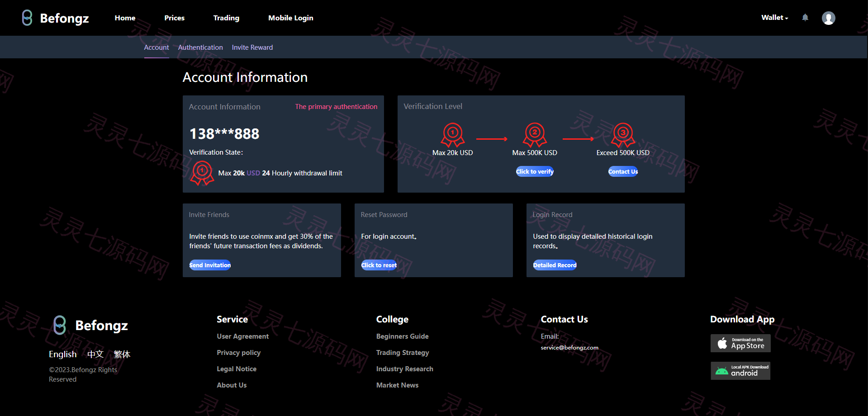
Task: Click the level 1 badge beside Max 20k withdrawal limit
Action: [x=202, y=173]
